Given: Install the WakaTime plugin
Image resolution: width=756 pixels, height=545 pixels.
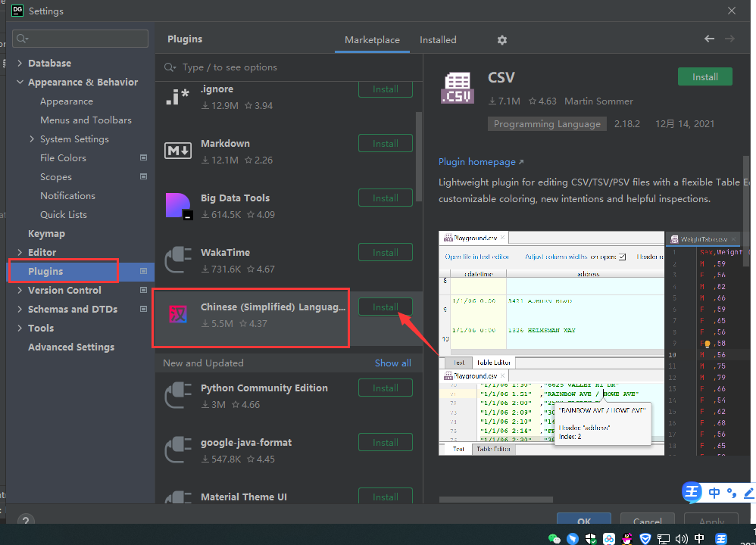Looking at the screenshot, I should [x=386, y=253].
